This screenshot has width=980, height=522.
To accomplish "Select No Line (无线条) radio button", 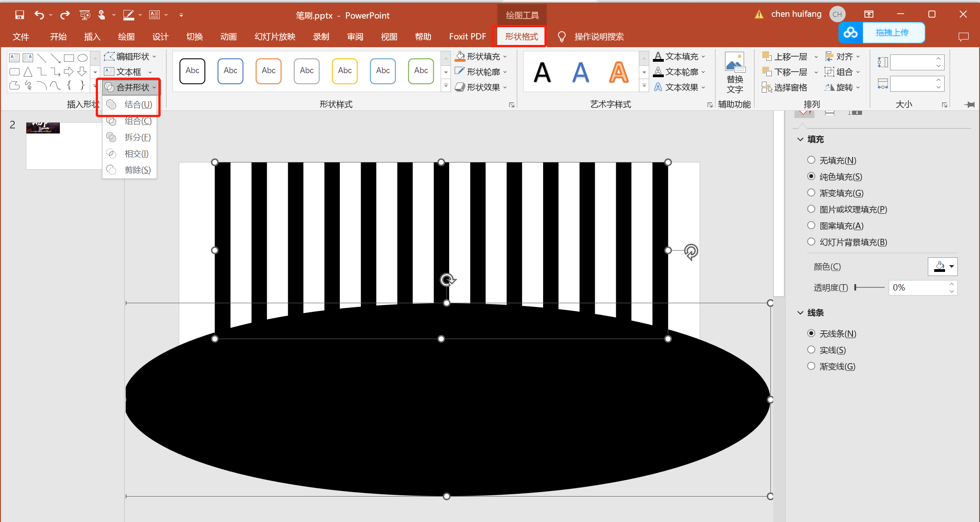I will (811, 333).
